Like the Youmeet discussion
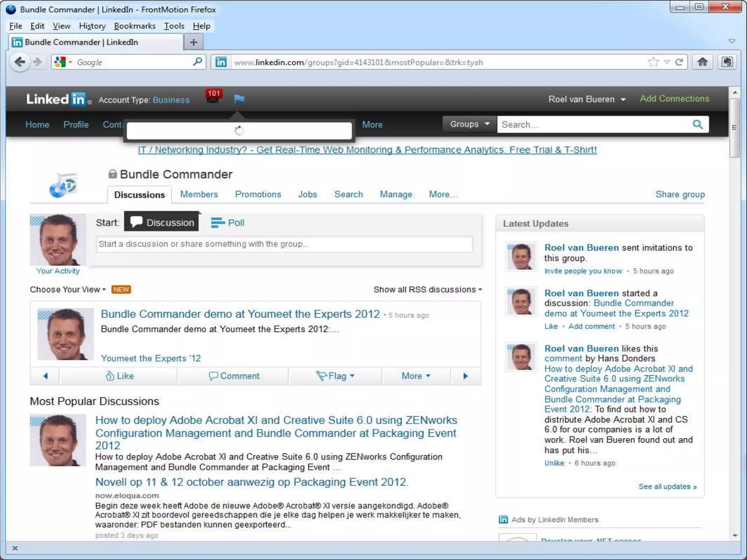This screenshot has height=560, width=747. click(119, 376)
